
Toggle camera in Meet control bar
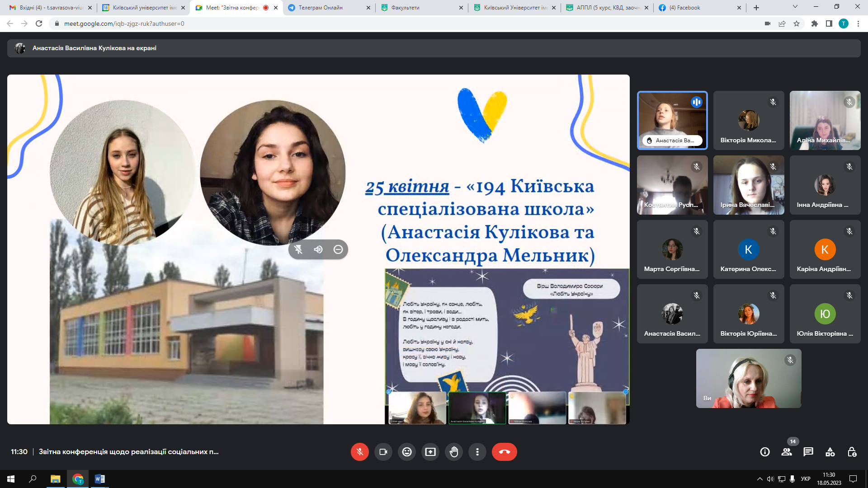(383, 452)
